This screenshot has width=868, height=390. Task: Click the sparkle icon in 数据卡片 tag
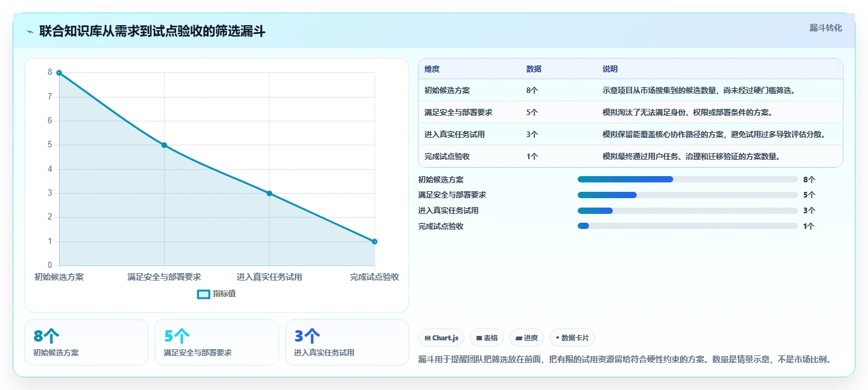(x=558, y=338)
